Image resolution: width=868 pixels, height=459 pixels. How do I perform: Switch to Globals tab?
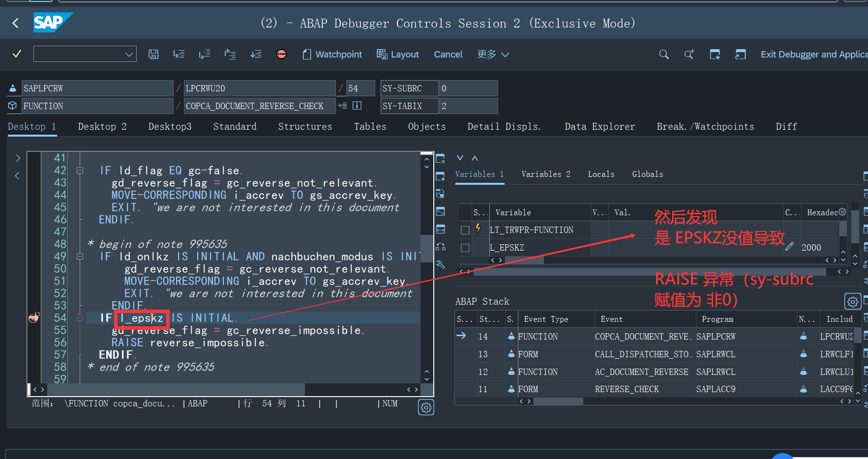(648, 174)
